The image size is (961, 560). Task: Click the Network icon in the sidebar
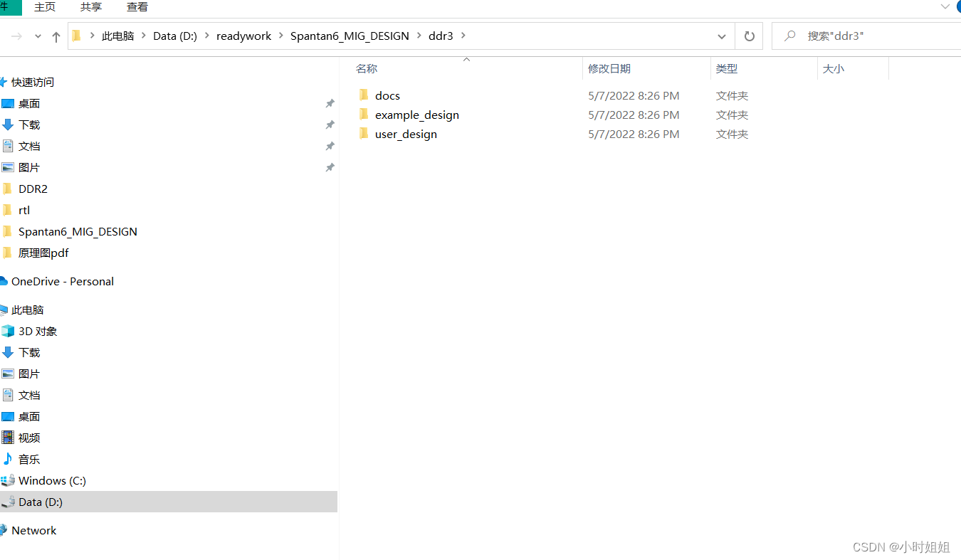tap(4, 530)
